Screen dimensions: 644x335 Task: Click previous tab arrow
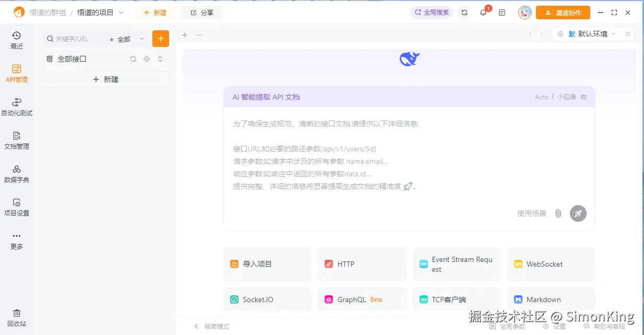click(530, 34)
